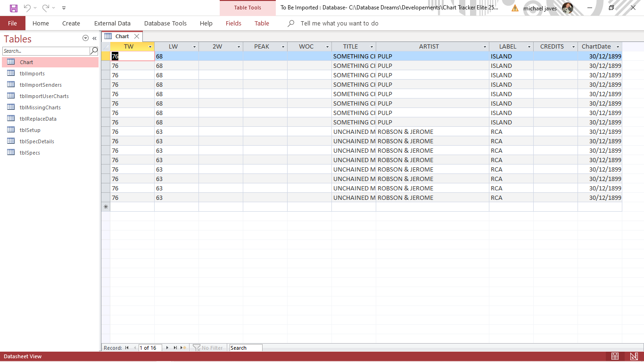Image resolution: width=644 pixels, height=362 pixels.
Task: Click the No Filter indicator button
Action: click(x=208, y=348)
